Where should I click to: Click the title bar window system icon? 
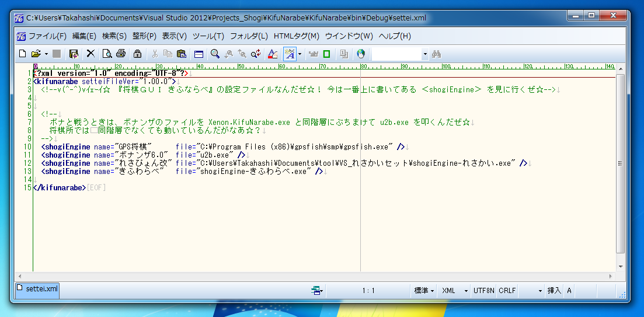coord(19,18)
